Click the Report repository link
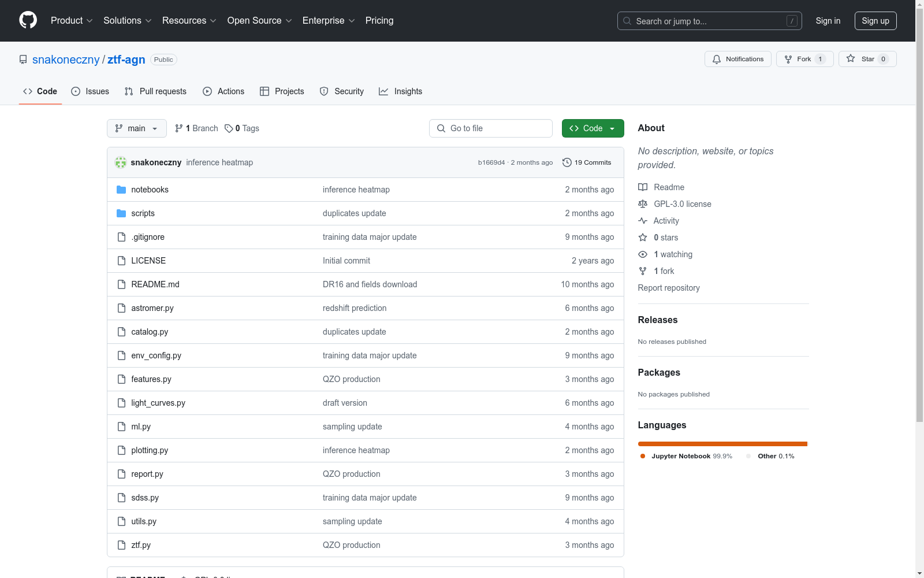Image resolution: width=924 pixels, height=578 pixels. (x=669, y=288)
